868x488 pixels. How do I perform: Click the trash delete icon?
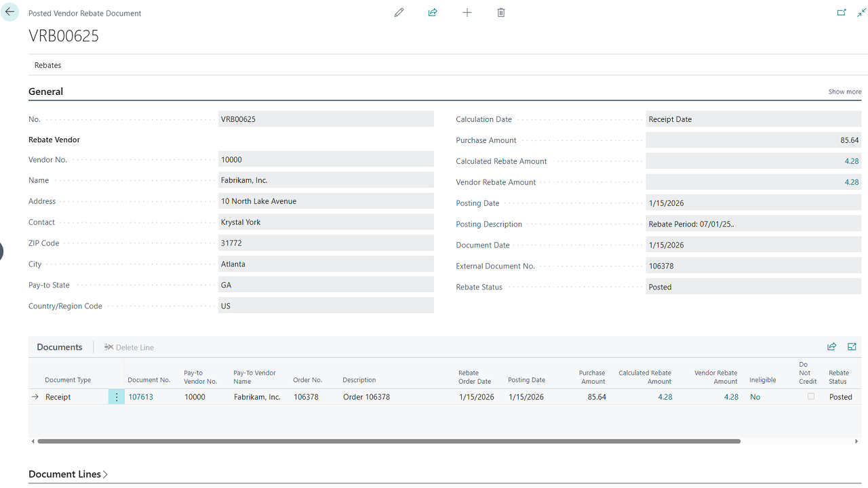click(x=501, y=13)
